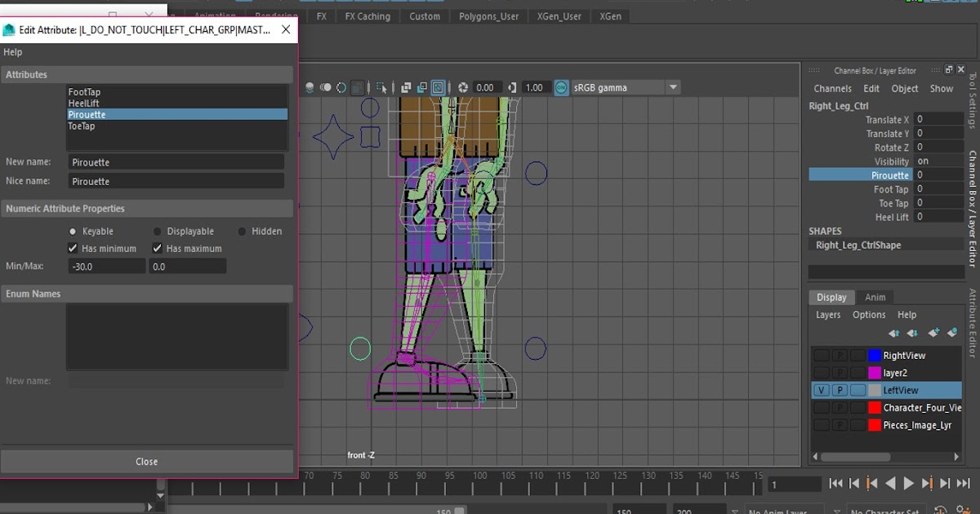980x514 pixels.
Task: Click the exposure icon in viewport toolbar
Action: [x=463, y=87]
